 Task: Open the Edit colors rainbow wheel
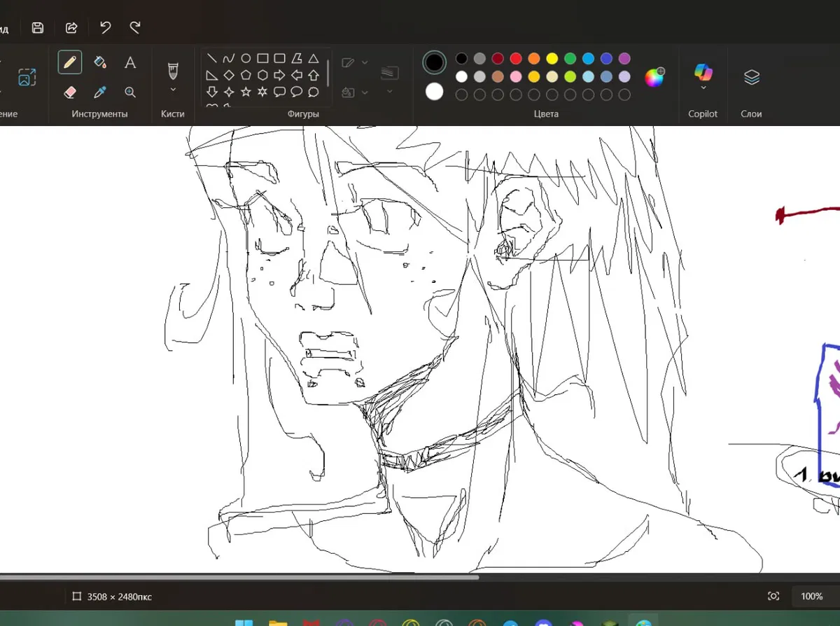[654, 77]
